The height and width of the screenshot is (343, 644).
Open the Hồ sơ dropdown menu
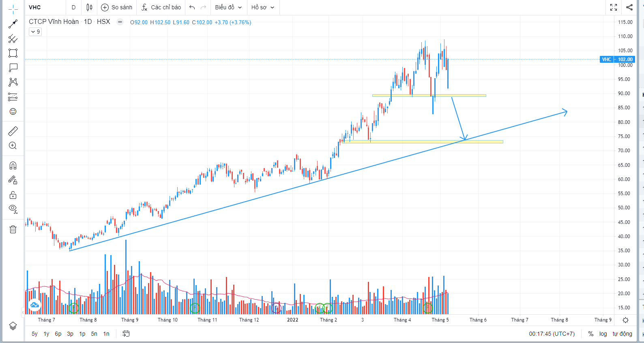click(x=262, y=7)
